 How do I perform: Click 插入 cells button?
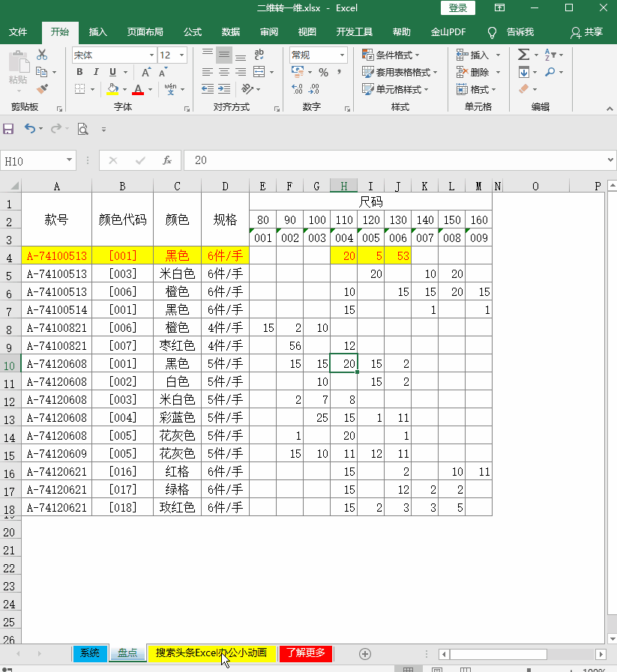[478, 55]
